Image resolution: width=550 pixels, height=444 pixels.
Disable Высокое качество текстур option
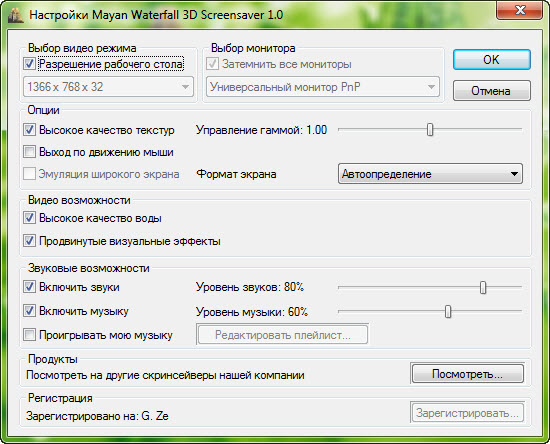(x=29, y=130)
